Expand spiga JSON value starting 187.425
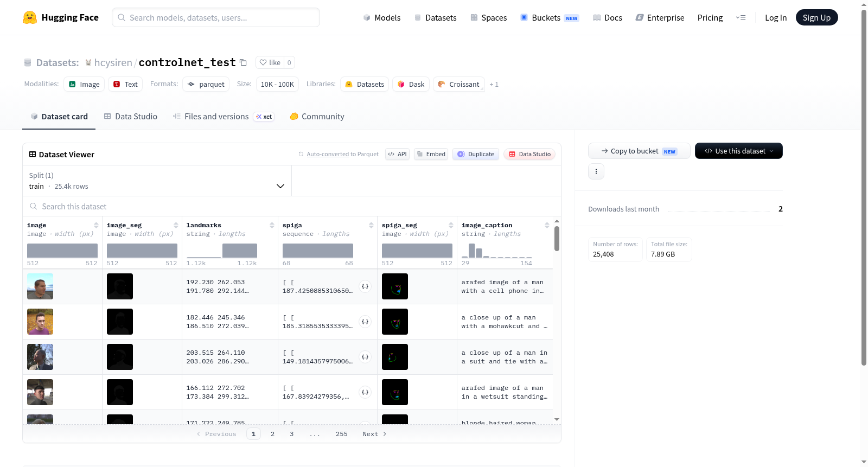 (365, 286)
